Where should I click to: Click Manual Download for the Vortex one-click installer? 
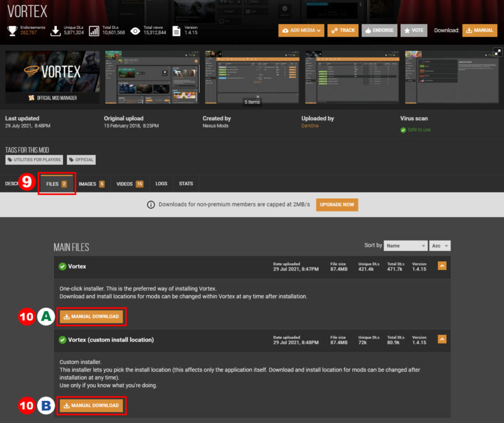click(91, 317)
